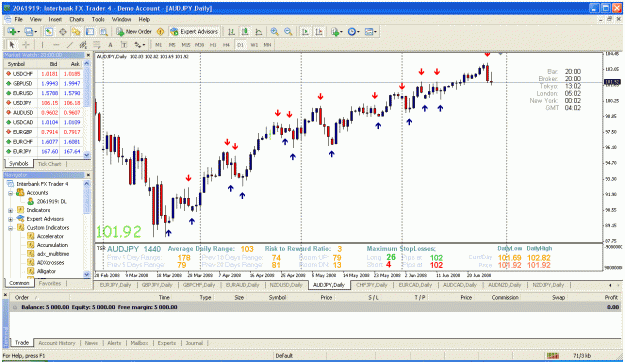Toggle the Data Window crosshair icon
Viewport: 625px width, 362px height.
tap(63, 31)
